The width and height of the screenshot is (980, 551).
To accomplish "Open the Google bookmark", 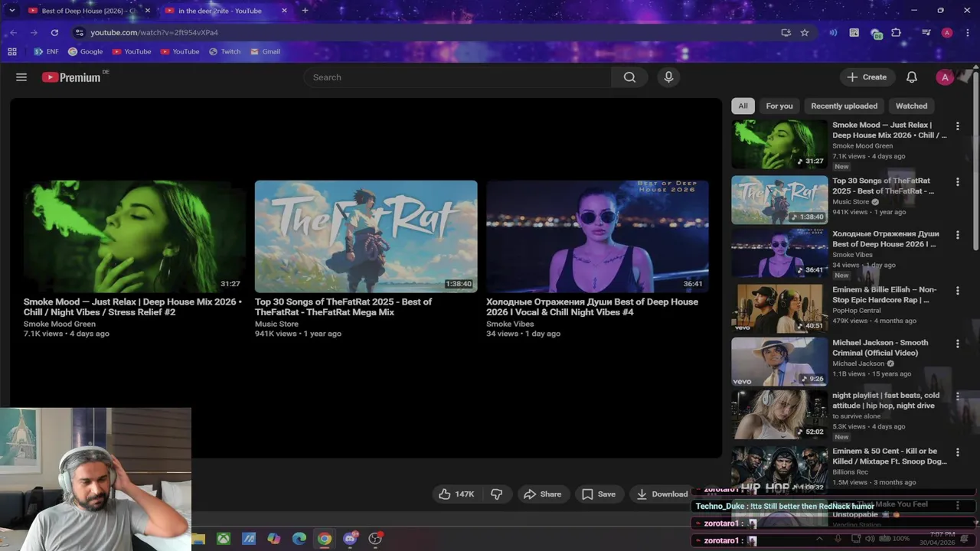I will pos(85,51).
